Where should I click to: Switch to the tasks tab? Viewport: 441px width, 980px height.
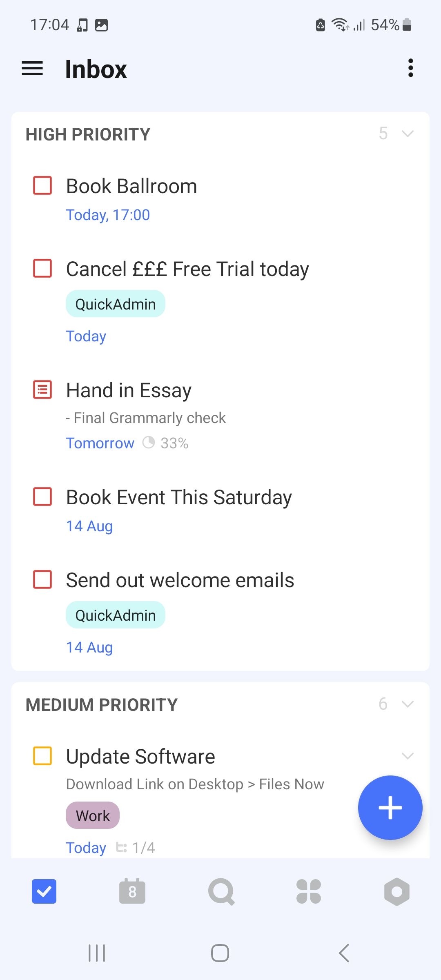pos(44,891)
